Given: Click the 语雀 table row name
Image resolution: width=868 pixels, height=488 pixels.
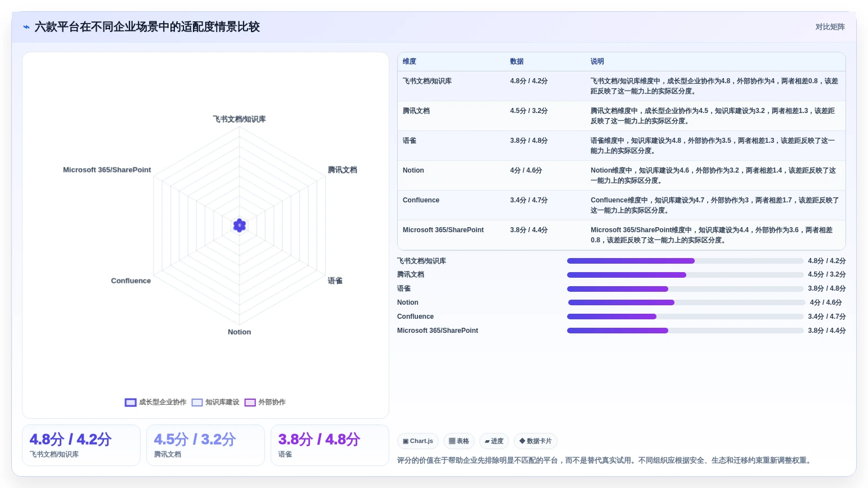Looking at the screenshot, I should click(x=410, y=141).
